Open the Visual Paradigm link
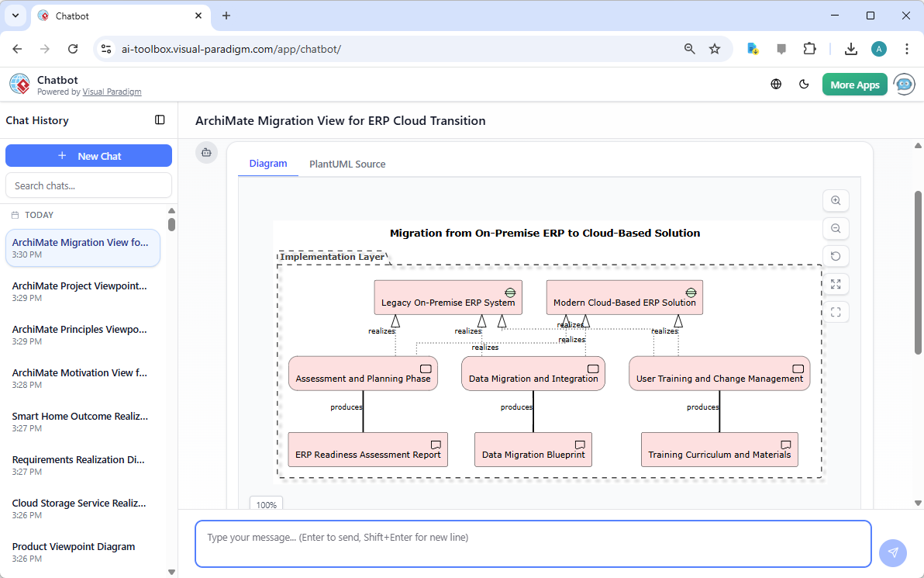The width and height of the screenshot is (924, 578). pyautogui.click(x=112, y=92)
